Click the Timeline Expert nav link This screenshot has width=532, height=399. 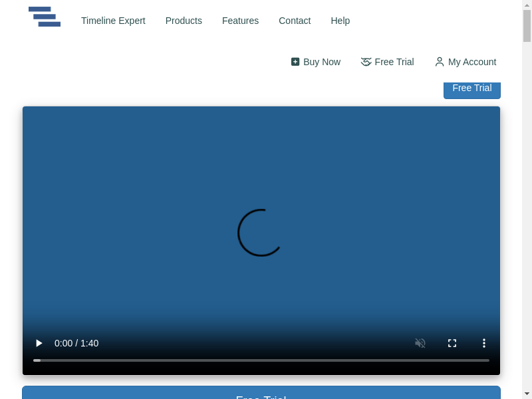(113, 21)
